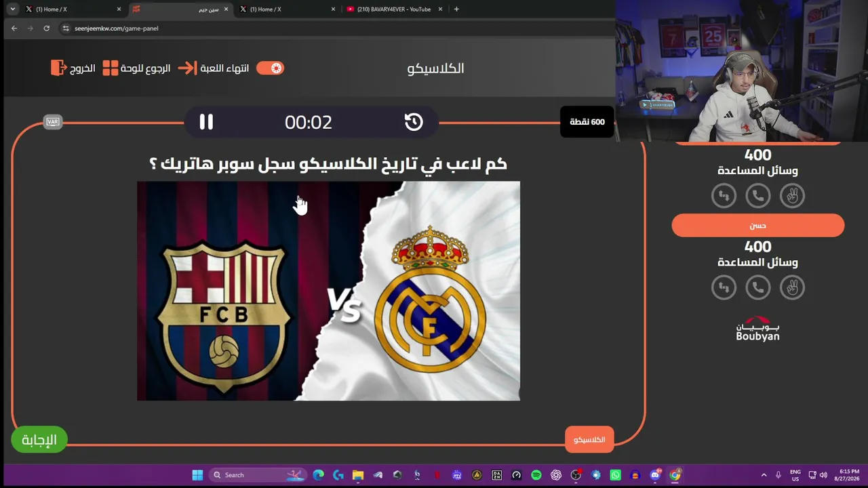Use the swap-arrows lifeline below حسن's score
The width and height of the screenshot is (868, 488).
pyautogui.click(x=724, y=287)
